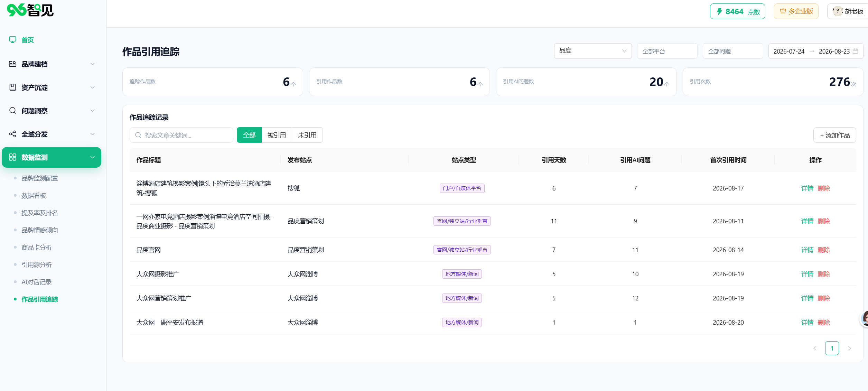
Task: Click the 多企业版 button
Action: (x=796, y=11)
